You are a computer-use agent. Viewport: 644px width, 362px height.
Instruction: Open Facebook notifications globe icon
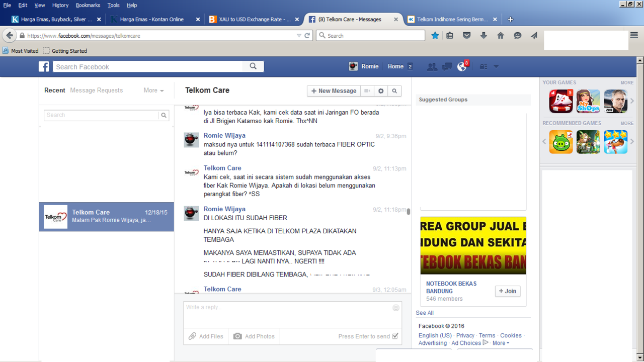click(462, 66)
